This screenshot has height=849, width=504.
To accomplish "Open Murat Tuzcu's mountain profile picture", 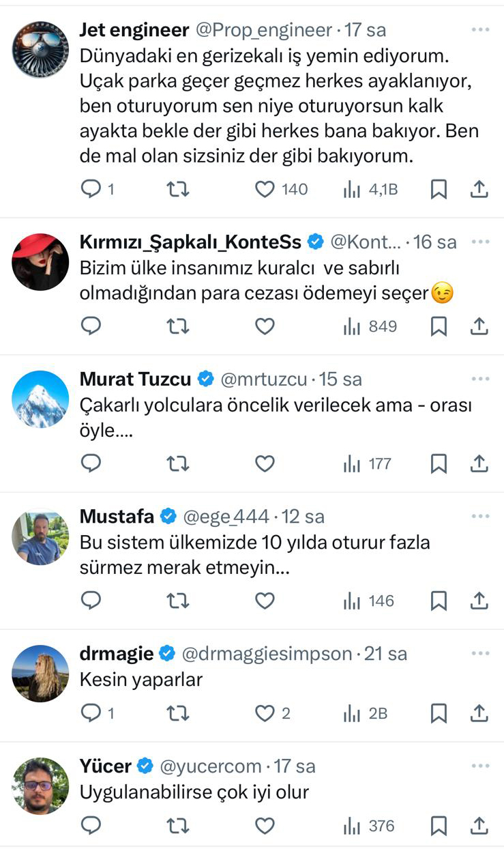I will tap(40, 399).
